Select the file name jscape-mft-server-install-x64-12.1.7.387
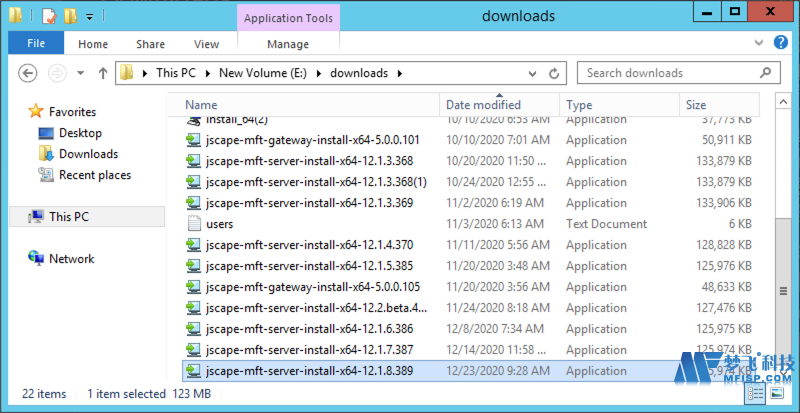 click(x=309, y=350)
